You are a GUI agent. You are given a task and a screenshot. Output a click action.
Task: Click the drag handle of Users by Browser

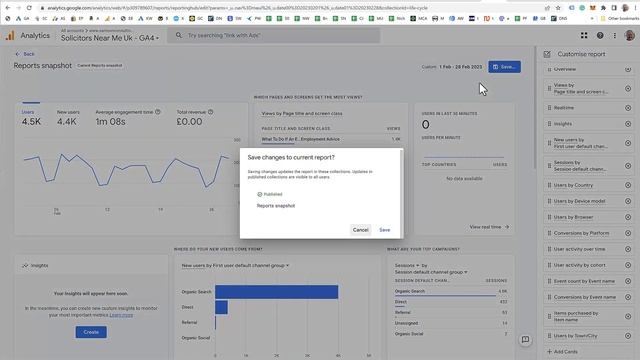tap(549, 217)
